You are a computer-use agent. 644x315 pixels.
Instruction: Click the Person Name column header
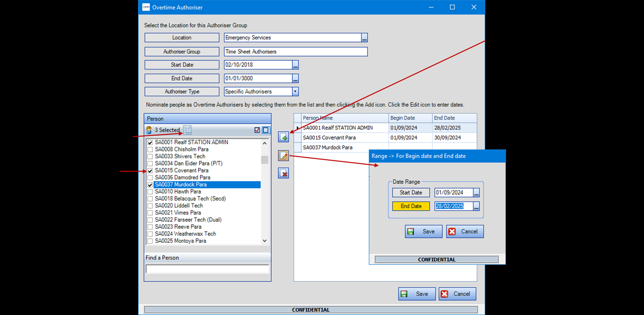tap(344, 118)
